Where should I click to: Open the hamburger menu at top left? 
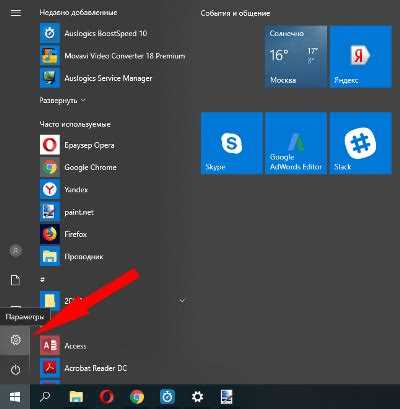(16, 13)
